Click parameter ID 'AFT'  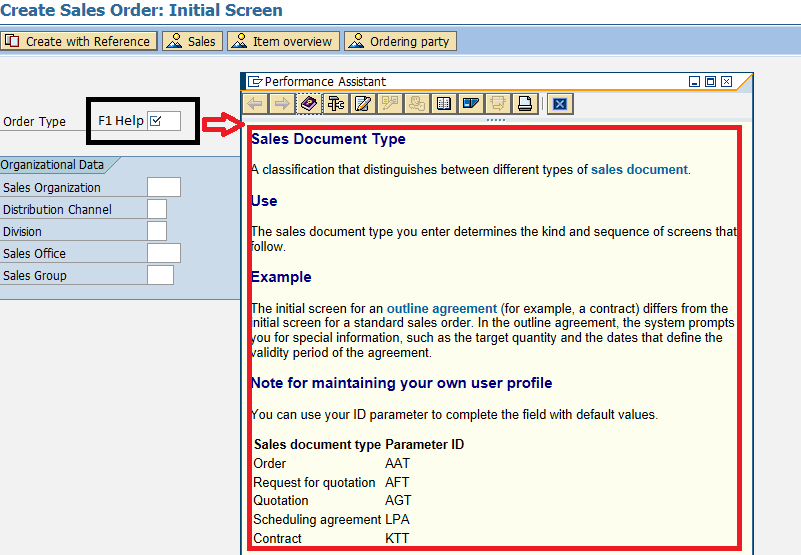[x=397, y=482]
